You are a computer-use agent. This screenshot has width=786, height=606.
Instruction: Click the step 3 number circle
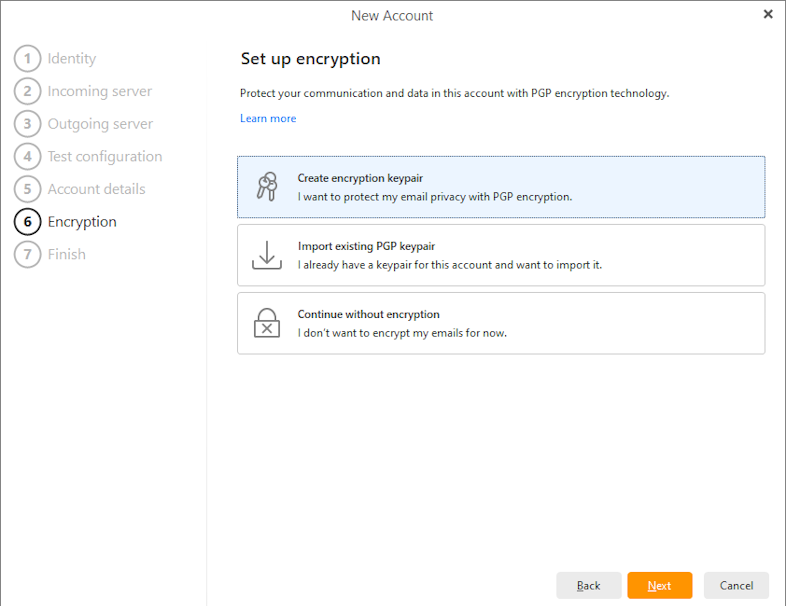pyautogui.click(x=27, y=124)
